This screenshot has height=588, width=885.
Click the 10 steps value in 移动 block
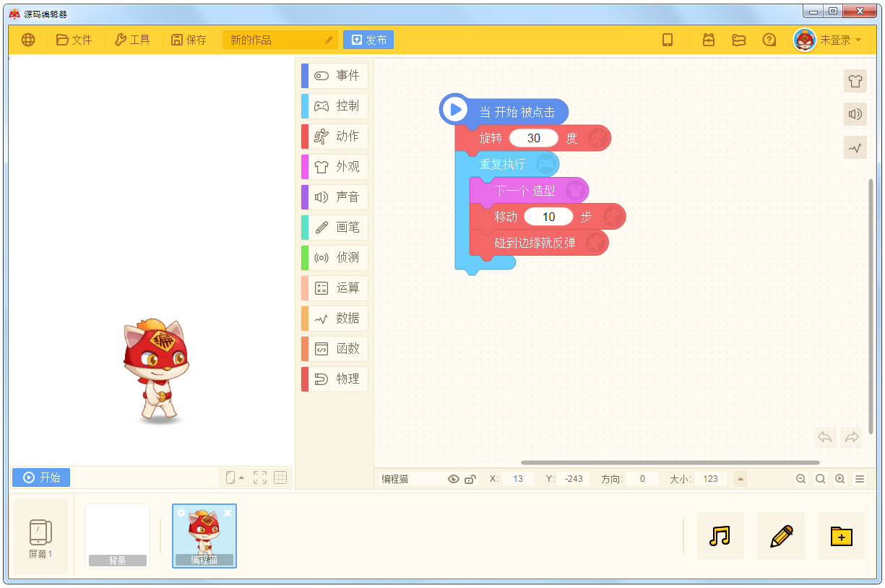click(x=548, y=217)
